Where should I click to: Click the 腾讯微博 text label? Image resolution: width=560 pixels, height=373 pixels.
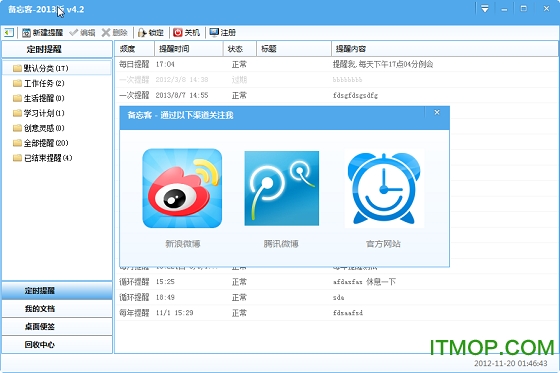point(281,244)
